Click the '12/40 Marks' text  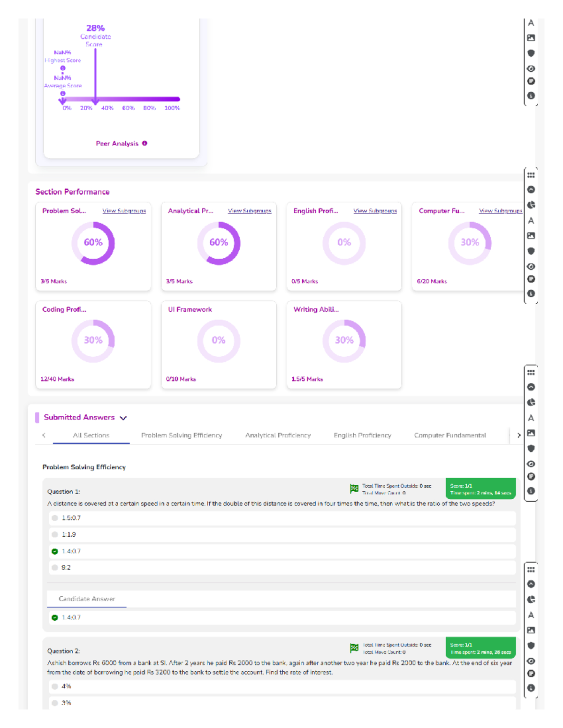(57, 379)
